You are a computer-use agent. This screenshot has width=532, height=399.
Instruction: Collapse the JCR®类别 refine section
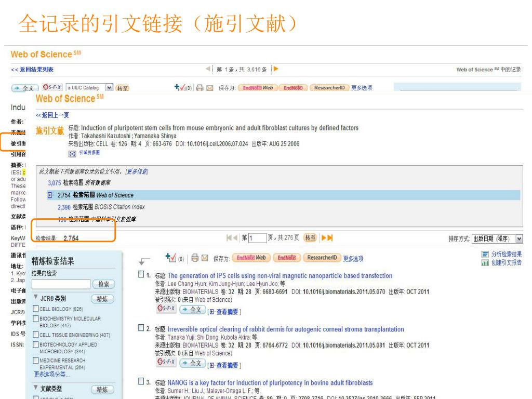click(x=36, y=297)
